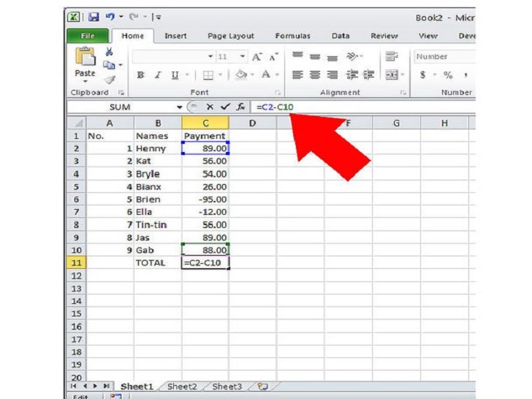Viewport: 532px width, 399px height.
Task: Click Top Align icon
Action: [x=297, y=56]
